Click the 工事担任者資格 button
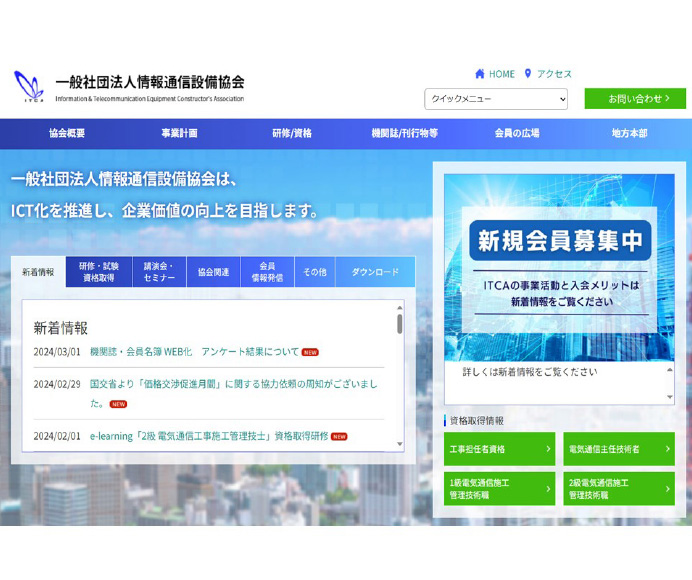The height and width of the screenshot is (580, 692). pos(500,449)
